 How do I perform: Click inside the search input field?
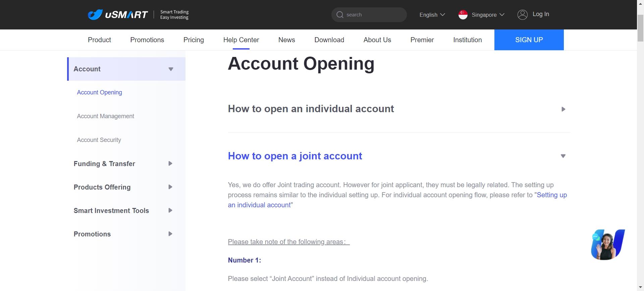pos(374,15)
